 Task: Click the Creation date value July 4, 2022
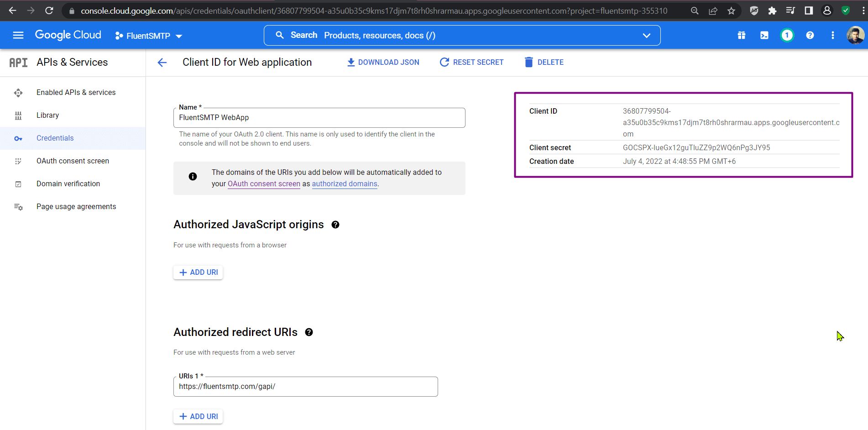(x=679, y=161)
